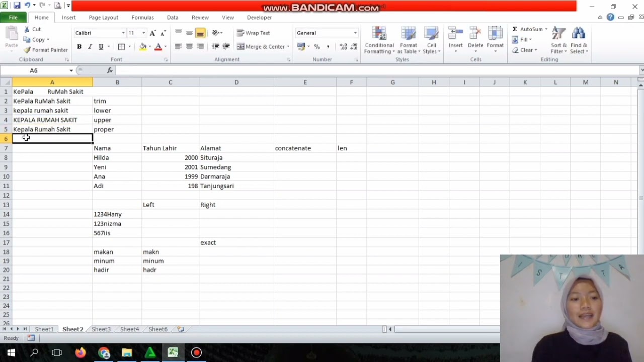Viewport: 644px width, 362px height.
Task: Open the General number format dropdown
Action: click(x=355, y=33)
